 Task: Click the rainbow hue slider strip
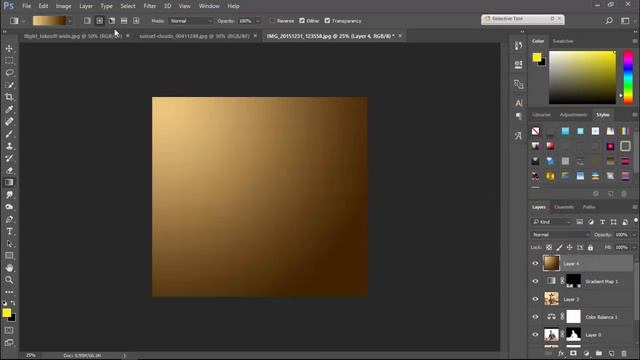coord(628,78)
